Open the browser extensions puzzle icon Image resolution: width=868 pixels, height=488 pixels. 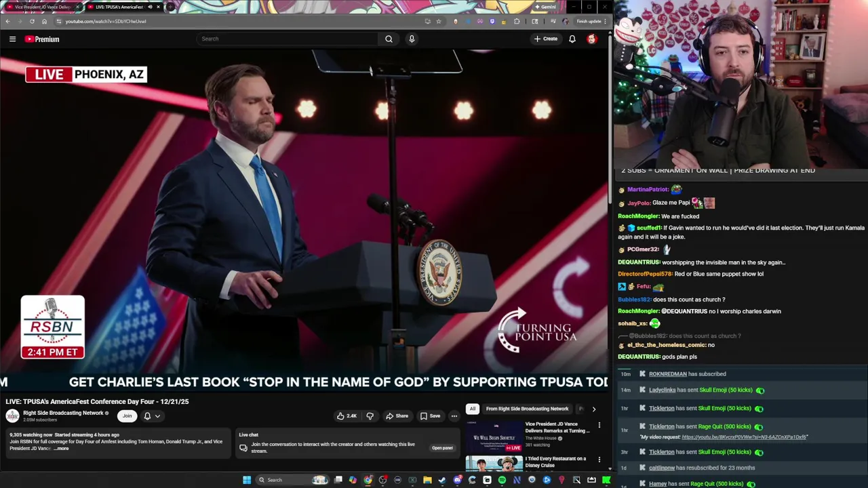(x=517, y=21)
